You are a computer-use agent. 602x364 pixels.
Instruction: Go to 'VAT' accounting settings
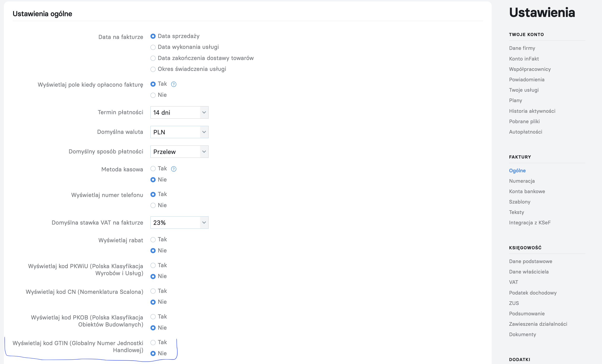[513, 282]
